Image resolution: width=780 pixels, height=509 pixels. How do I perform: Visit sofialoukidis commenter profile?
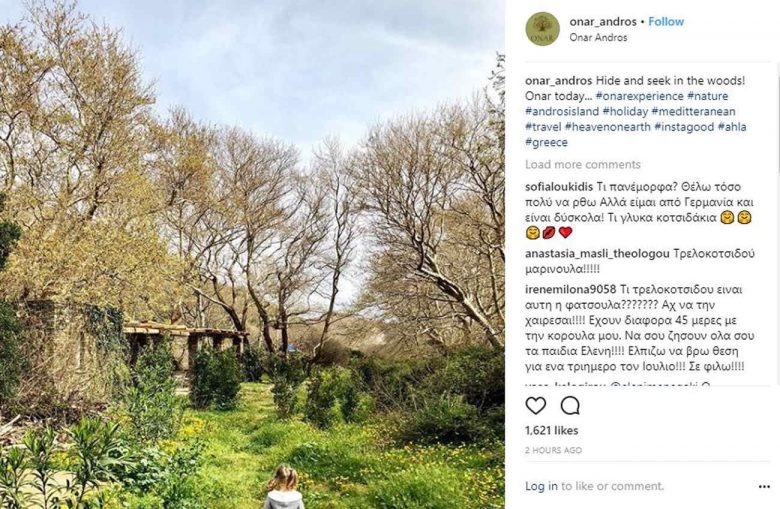559,187
